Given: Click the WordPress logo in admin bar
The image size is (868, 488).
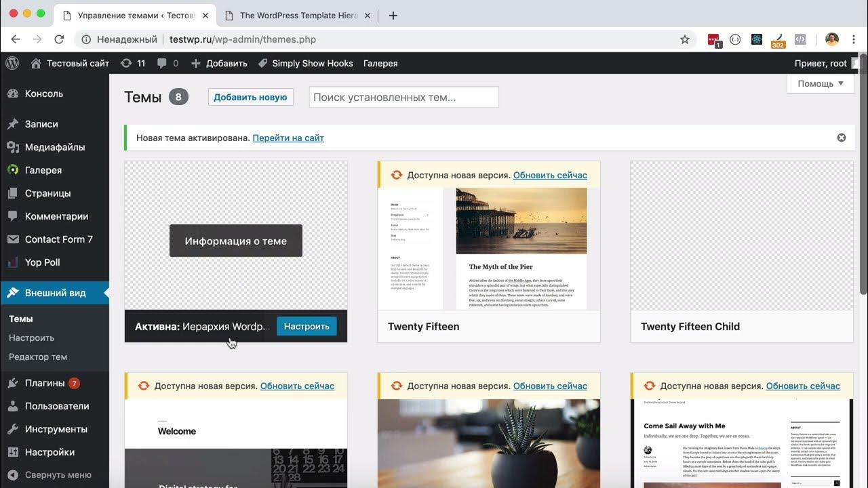Looking at the screenshot, I should tap(12, 63).
